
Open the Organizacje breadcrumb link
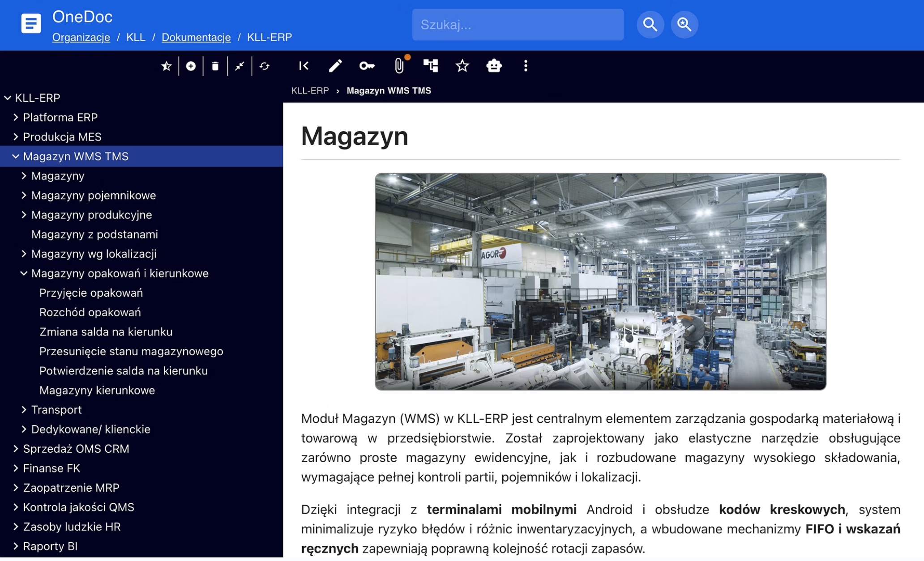[81, 37]
